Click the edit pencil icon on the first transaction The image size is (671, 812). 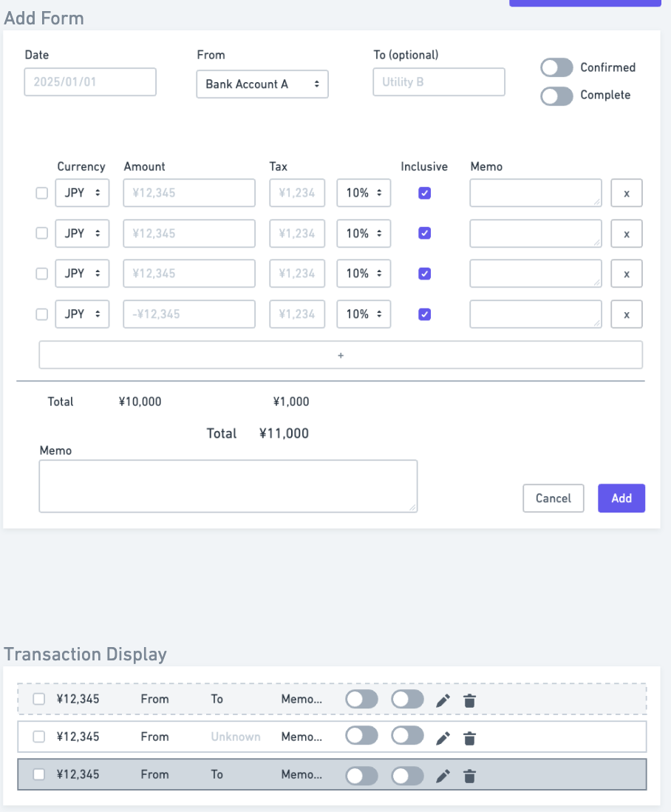[443, 699]
